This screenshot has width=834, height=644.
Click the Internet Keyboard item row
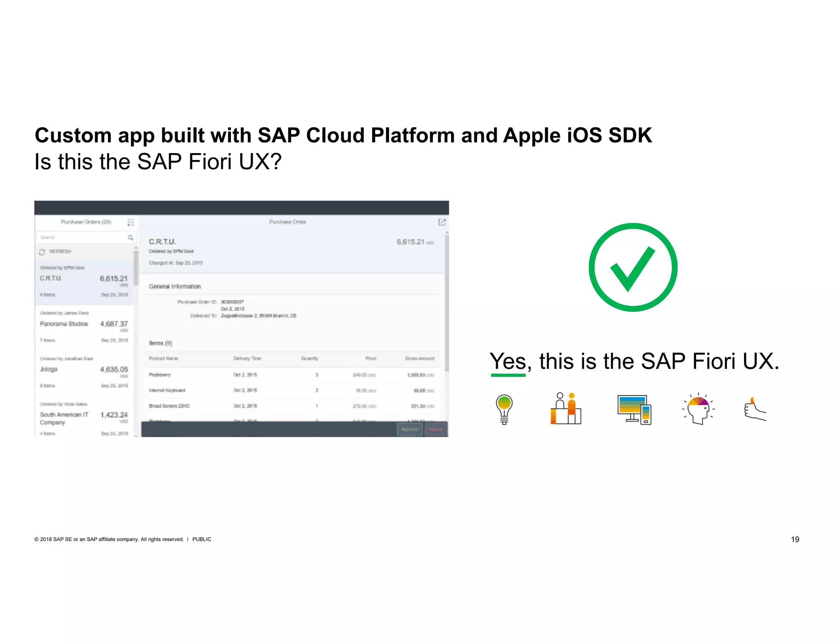tap(292, 390)
